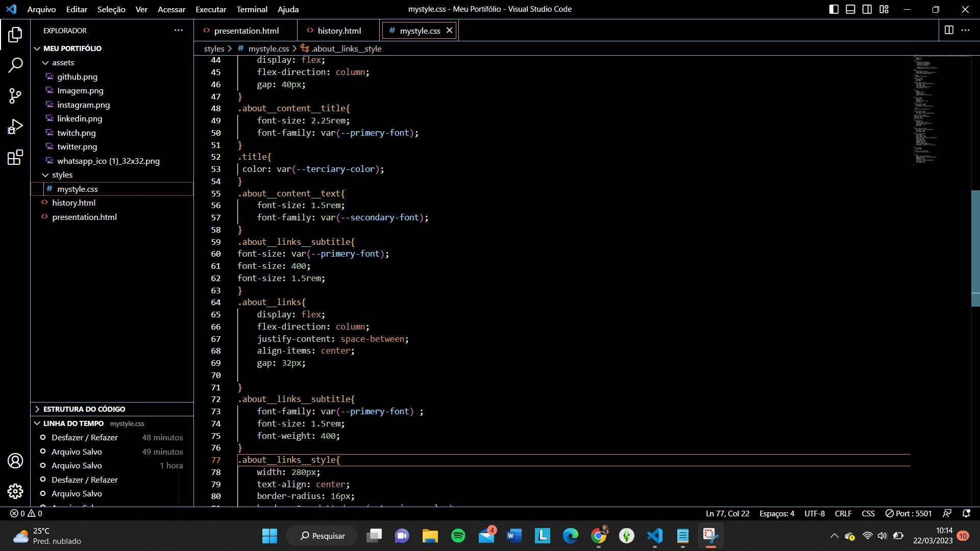Split the editor to the right
Viewport: 980px width, 551px height.
[949, 31]
